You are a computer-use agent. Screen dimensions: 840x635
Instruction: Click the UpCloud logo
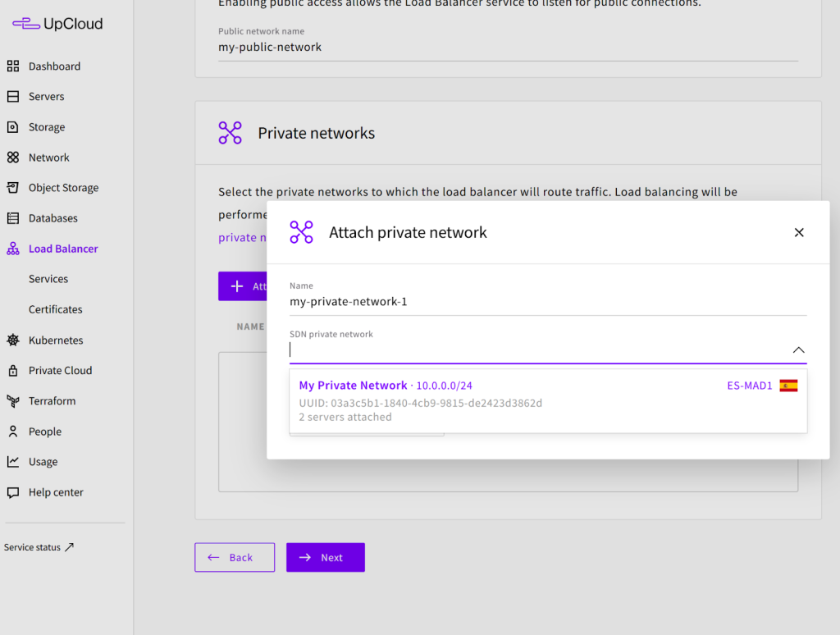(x=57, y=24)
